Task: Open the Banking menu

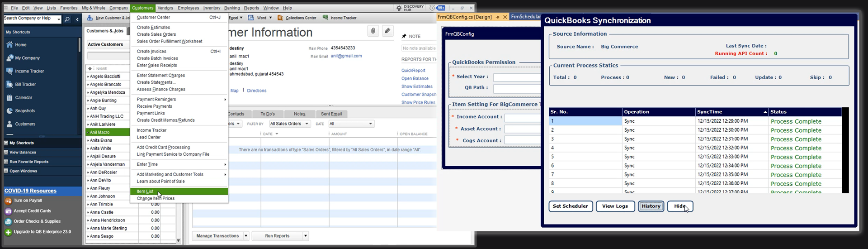Action: click(x=232, y=8)
